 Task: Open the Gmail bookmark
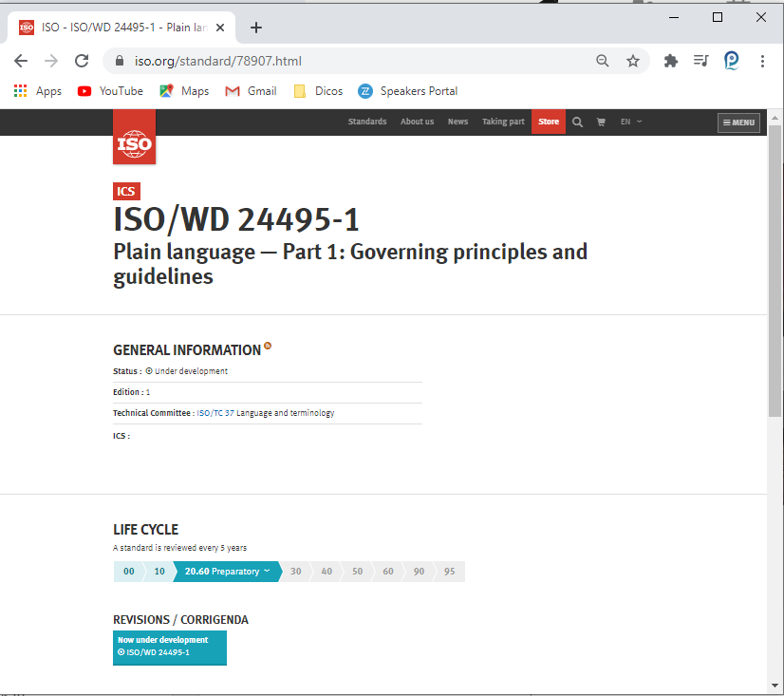[x=251, y=91]
